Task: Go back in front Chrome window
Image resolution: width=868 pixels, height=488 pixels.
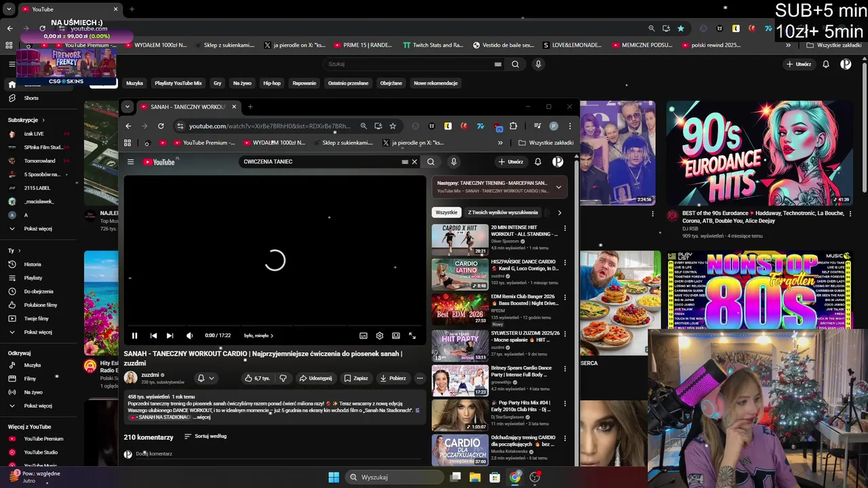Action: [x=128, y=126]
